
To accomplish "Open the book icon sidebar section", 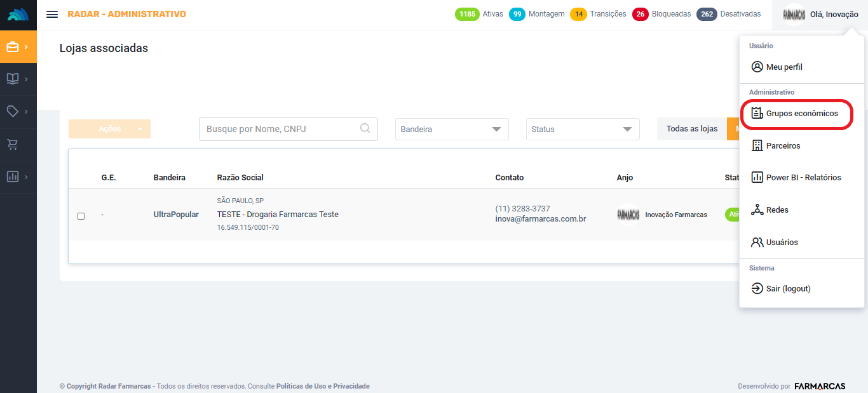I will 13,79.
